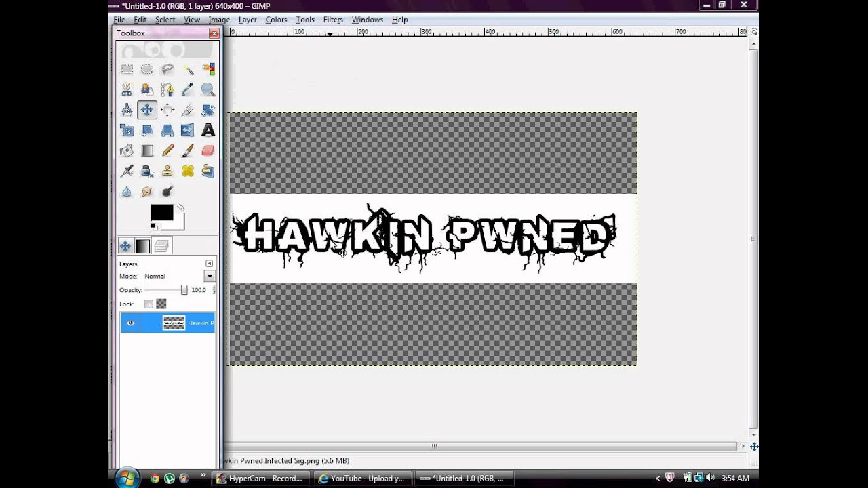
Task: Select the Measure compass tool
Action: [127, 110]
